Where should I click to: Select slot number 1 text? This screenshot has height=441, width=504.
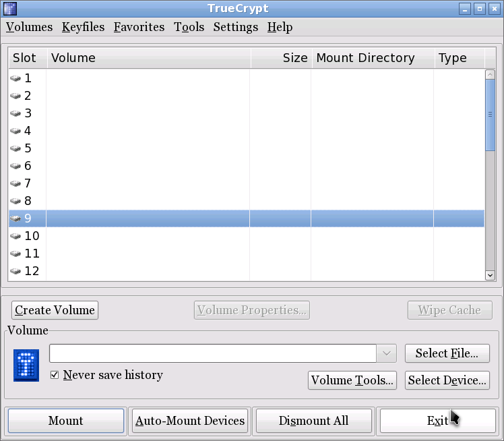[x=28, y=78]
